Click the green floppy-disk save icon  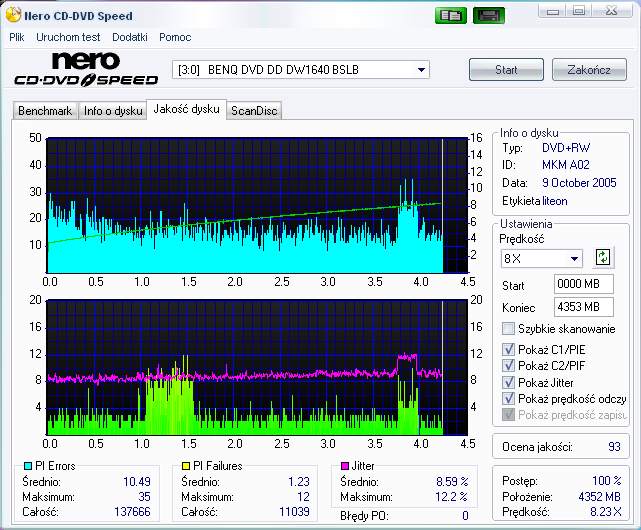pos(489,16)
